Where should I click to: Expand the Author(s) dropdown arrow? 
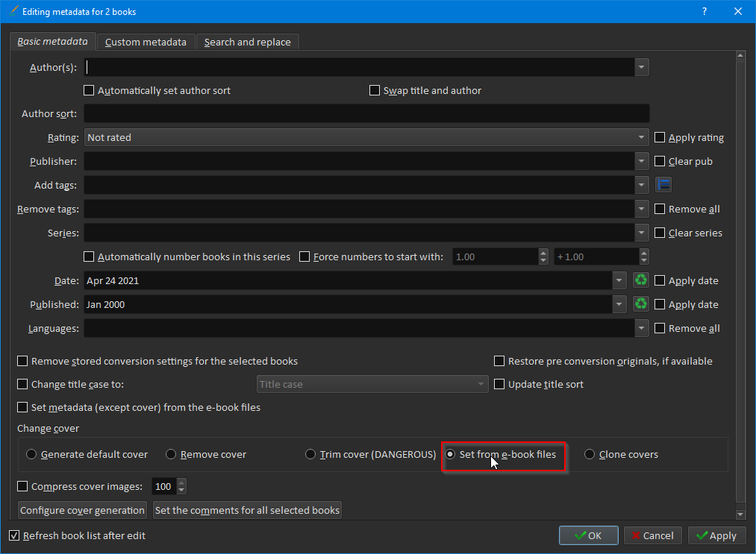(641, 67)
